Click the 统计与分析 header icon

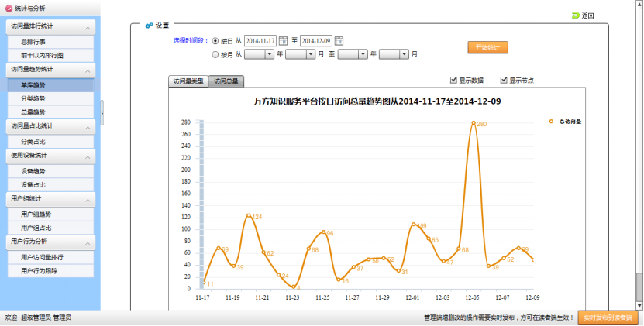pyautogui.click(x=9, y=8)
